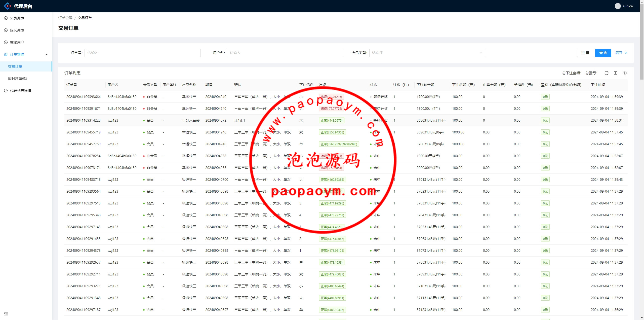Click the 代理后台 logo icon
Screen dimensions: 644x320
tap(8, 6)
